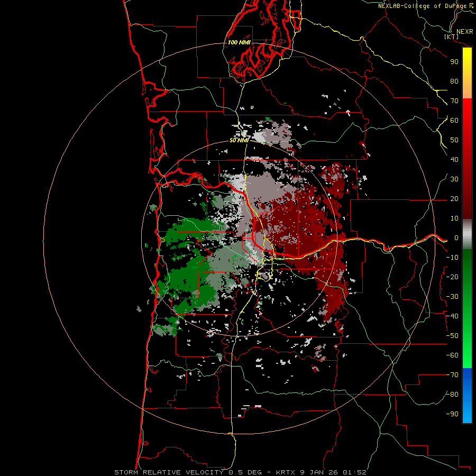Click the 70 value on the velocity scale
This screenshot has height=476, width=476.
tap(454, 101)
